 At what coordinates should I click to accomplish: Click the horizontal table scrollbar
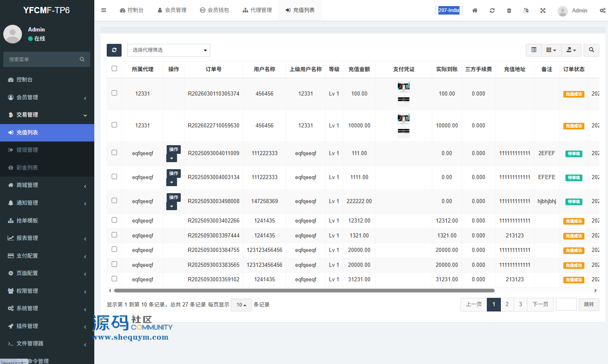[x=304, y=291]
